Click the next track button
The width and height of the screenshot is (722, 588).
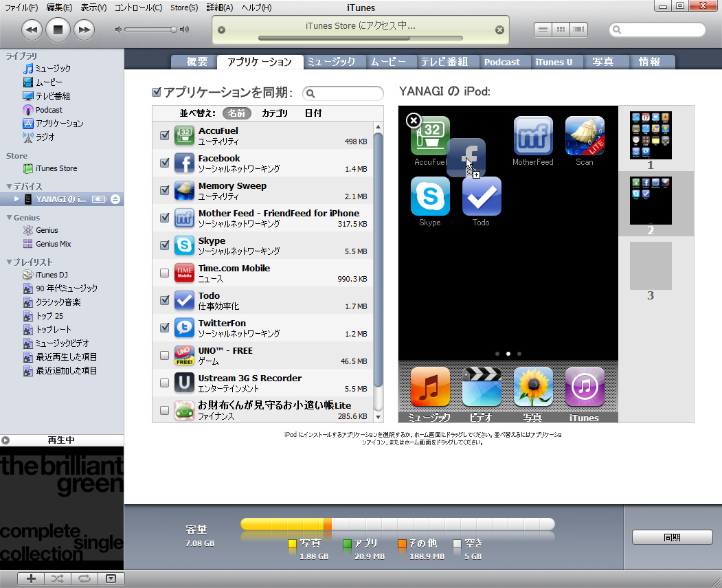point(84,30)
